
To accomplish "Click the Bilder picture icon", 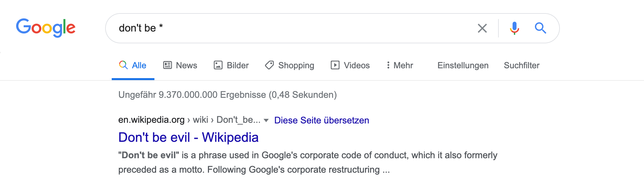I will pyautogui.click(x=218, y=65).
